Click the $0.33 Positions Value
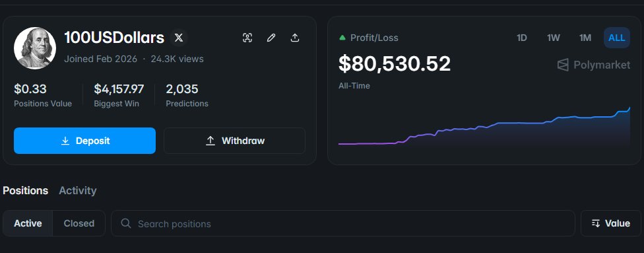 [30, 89]
